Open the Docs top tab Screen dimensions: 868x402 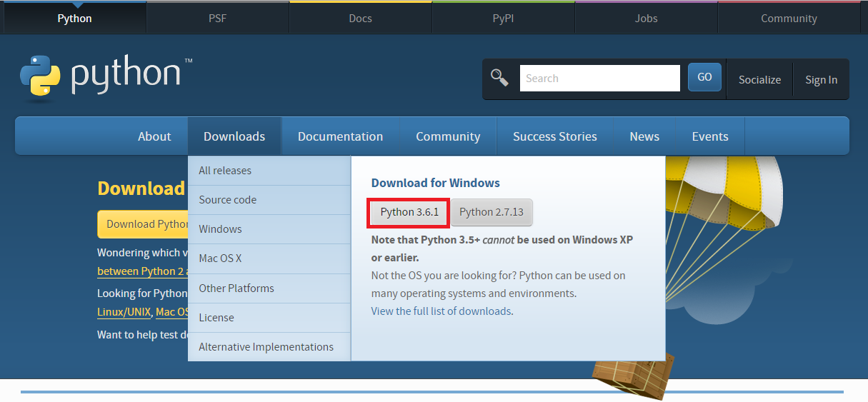360,19
